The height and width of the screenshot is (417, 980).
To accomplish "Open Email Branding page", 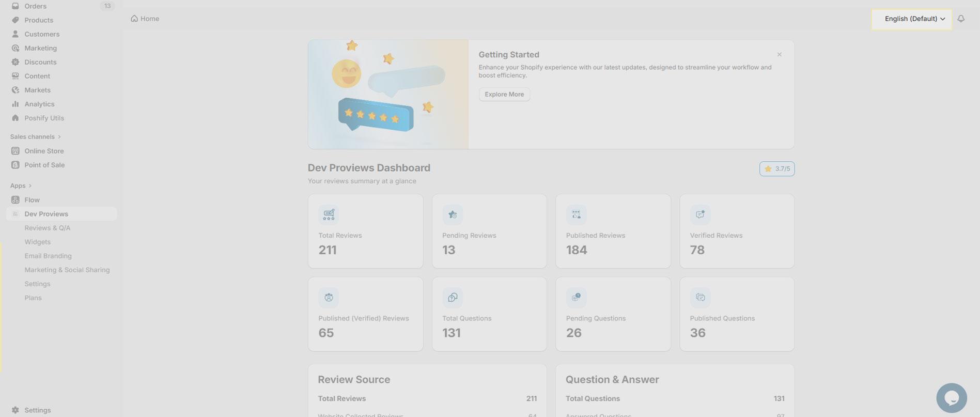I will pos(48,256).
